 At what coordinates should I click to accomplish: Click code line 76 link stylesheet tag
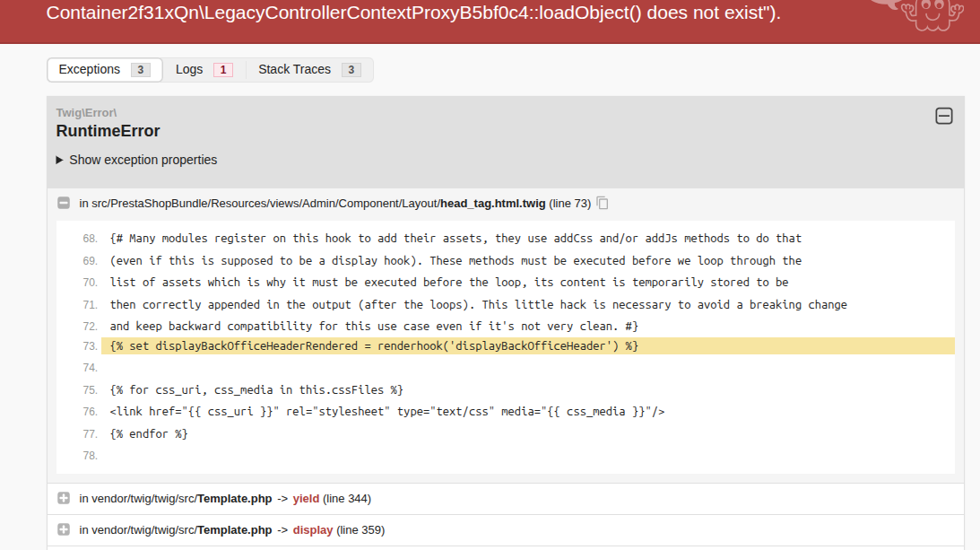pos(386,412)
